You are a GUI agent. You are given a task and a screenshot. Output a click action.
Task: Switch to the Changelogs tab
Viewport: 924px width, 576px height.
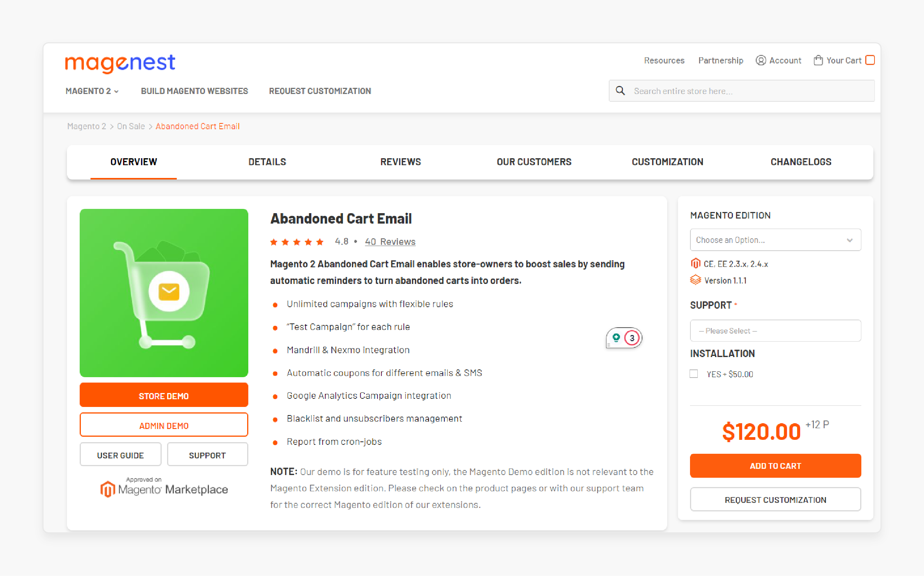pyautogui.click(x=800, y=162)
